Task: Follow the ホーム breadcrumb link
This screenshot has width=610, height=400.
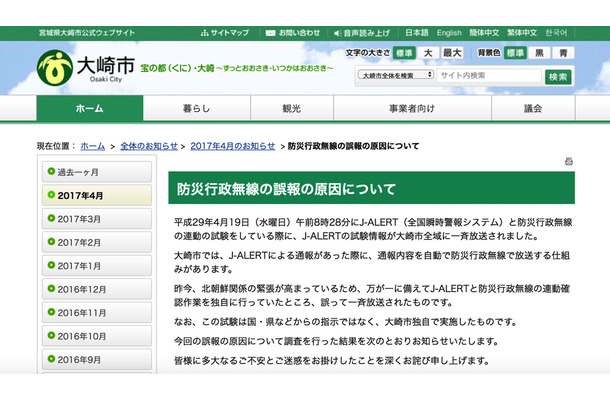Action: [x=93, y=146]
